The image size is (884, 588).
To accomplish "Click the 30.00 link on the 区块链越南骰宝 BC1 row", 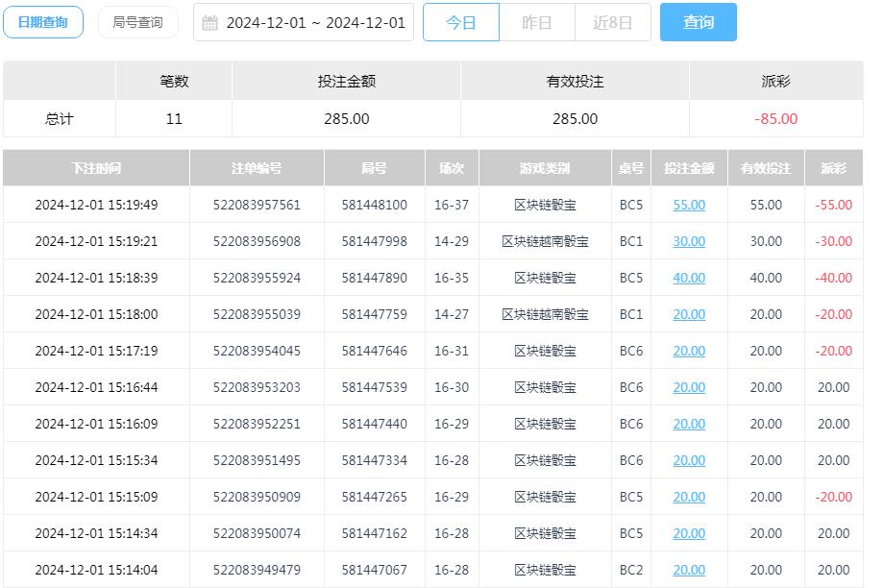I will click(688, 241).
